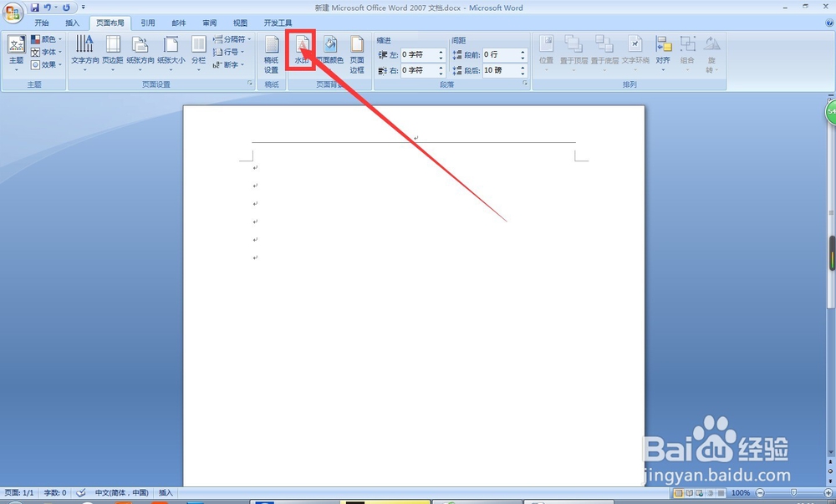The height and width of the screenshot is (504, 836).
Task: Switch to Web Layout view button
Action: (700, 493)
